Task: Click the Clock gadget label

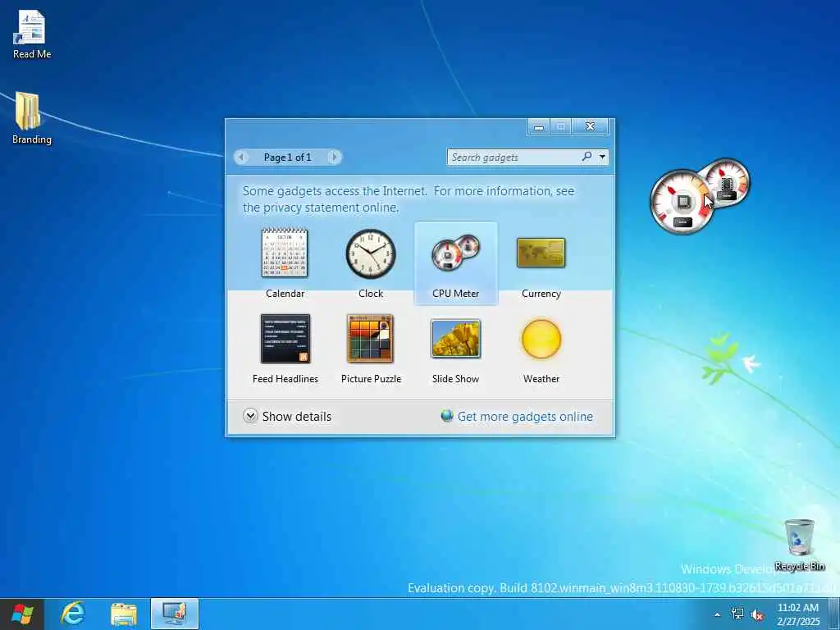Action: click(371, 294)
